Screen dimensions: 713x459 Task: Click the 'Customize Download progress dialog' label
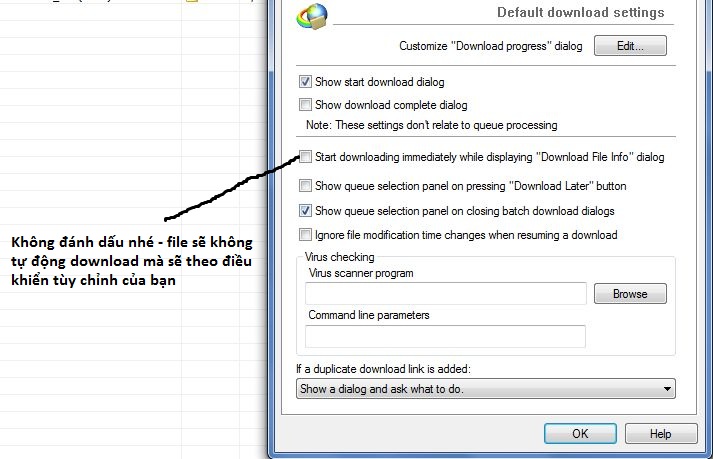click(x=491, y=46)
